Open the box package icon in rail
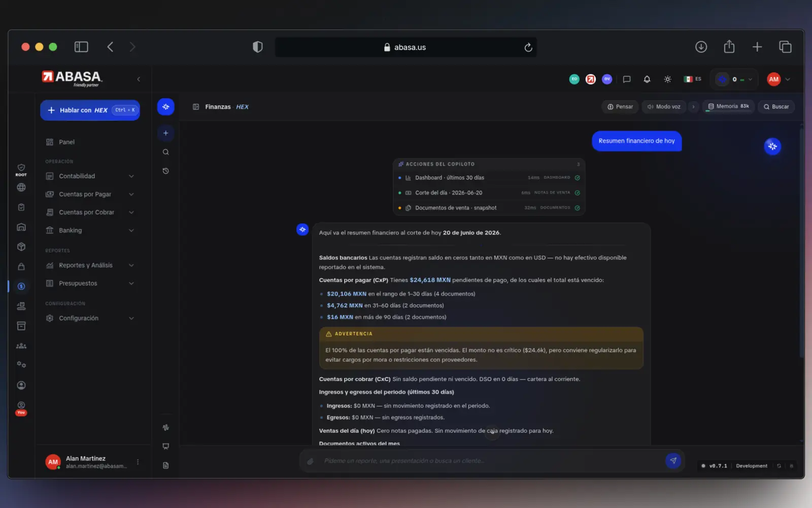Image resolution: width=812 pixels, height=508 pixels. click(21, 247)
